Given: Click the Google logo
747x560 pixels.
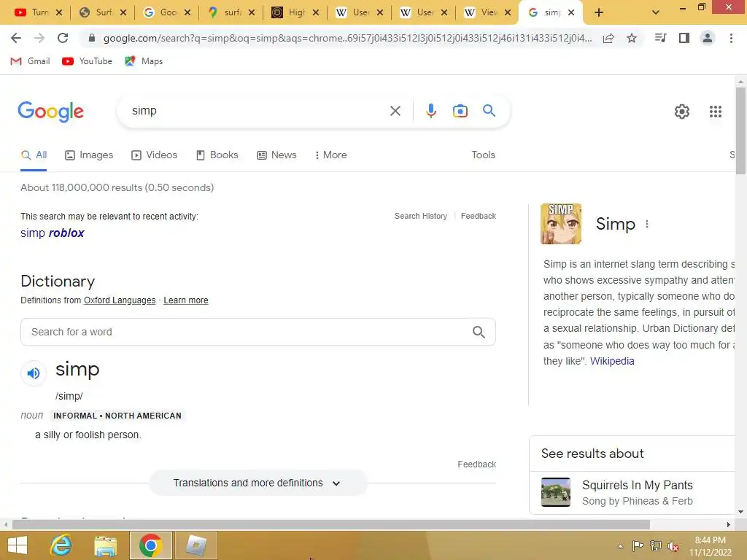Looking at the screenshot, I should point(51,112).
